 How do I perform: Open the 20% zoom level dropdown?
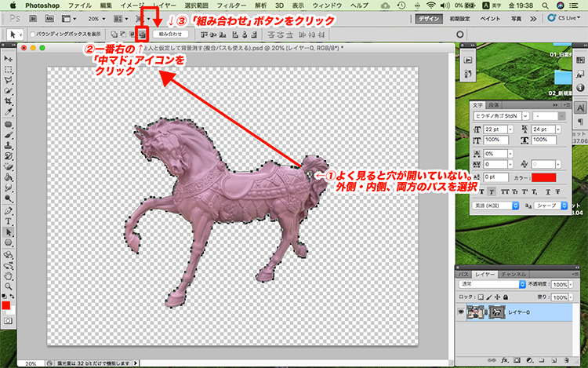pyautogui.click(x=103, y=19)
